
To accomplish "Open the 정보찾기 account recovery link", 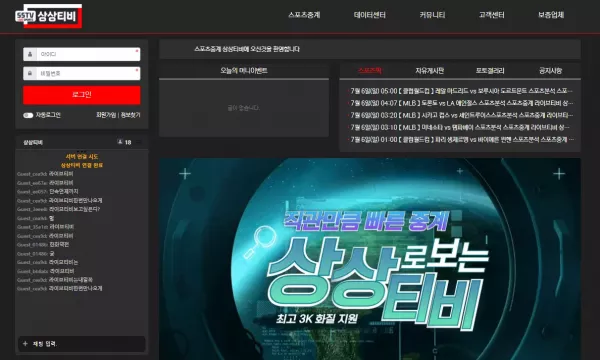I will tap(130, 115).
